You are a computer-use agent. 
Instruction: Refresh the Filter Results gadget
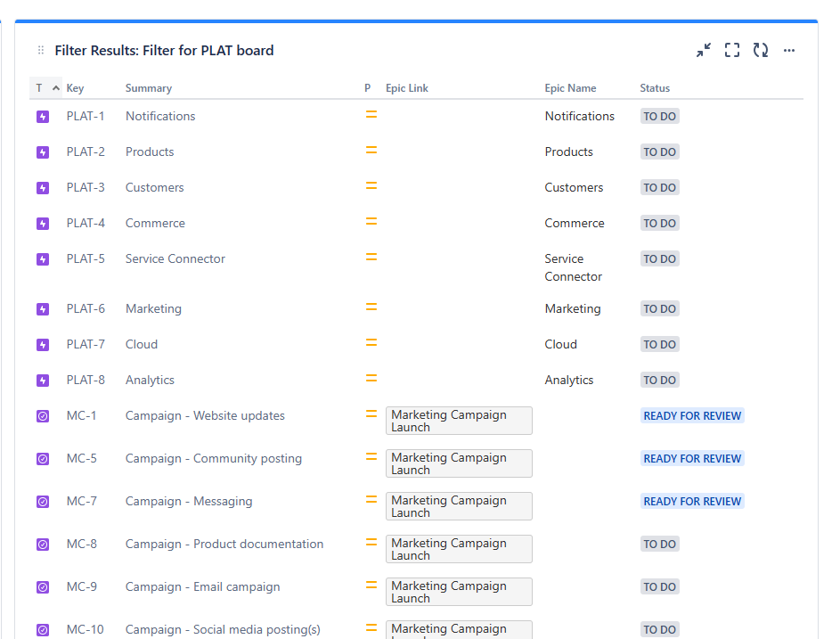pos(760,51)
